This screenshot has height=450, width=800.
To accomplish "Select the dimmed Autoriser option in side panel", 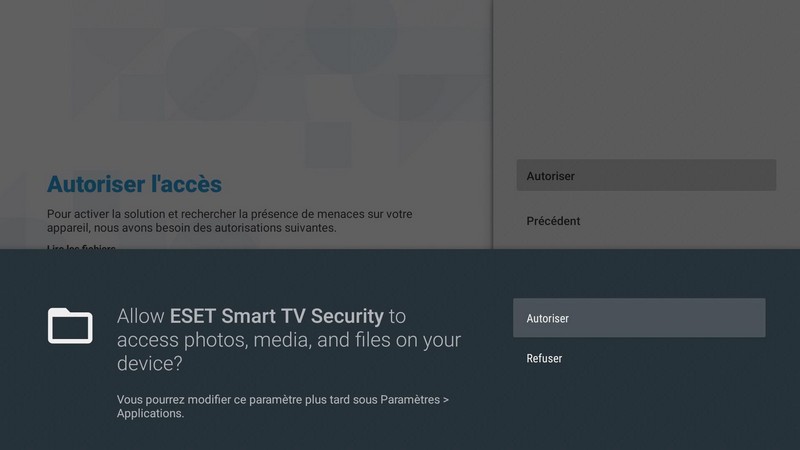I will [x=646, y=176].
